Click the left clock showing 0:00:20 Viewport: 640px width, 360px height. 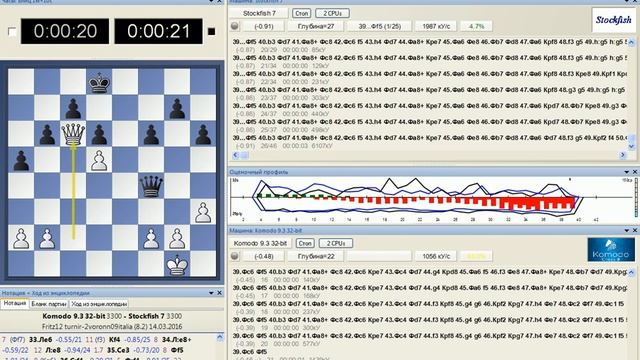(x=65, y=31)
